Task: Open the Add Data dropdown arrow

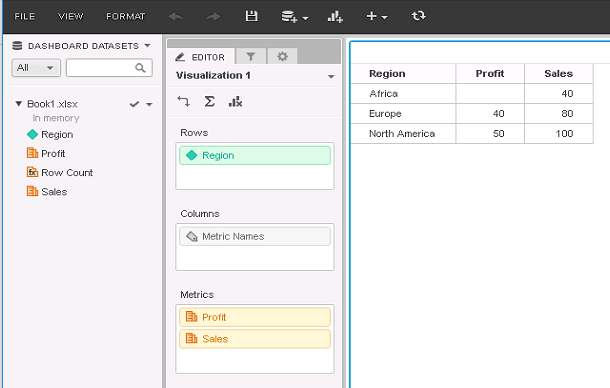Action: (x=305, y=18)
